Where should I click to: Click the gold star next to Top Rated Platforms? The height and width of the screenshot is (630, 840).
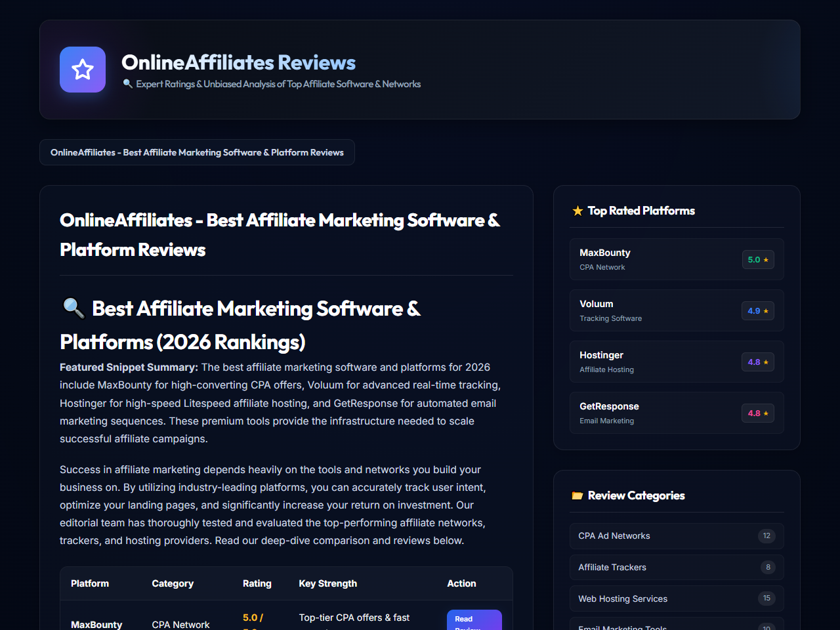(x=577, y=211)
